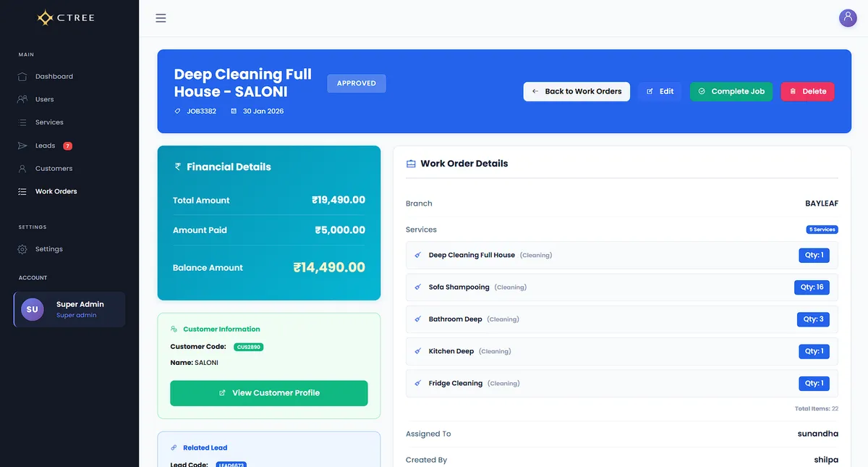Click the Qty: 1 badge for Kitchen Deep
Screen dimensions: 868x467
click(x=814, y=351)
